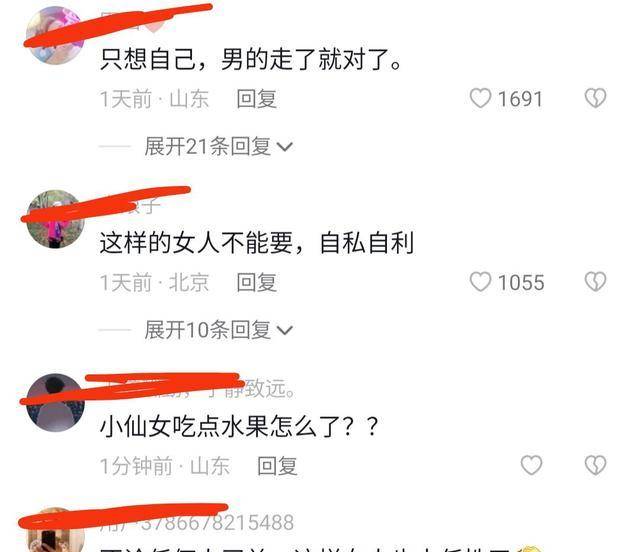Tap chevron beside 展开21条回复
The width and height of the screenshot is (640, 552).
coord(284,147)
